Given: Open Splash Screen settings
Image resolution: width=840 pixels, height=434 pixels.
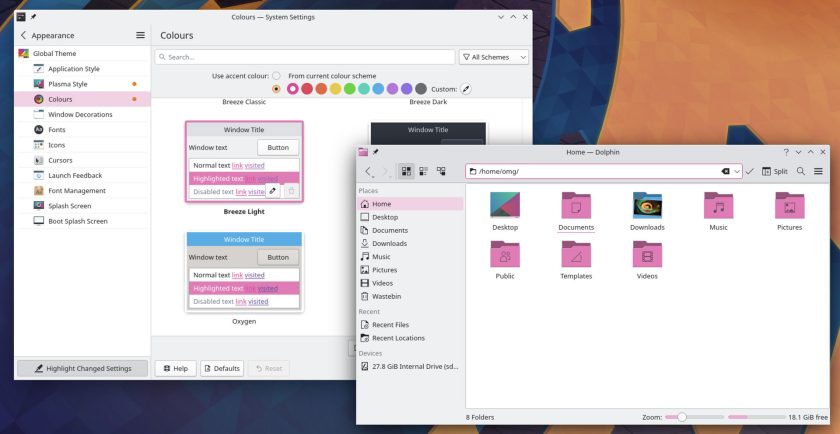Looking at the screenshot, I should click(83, 206).
